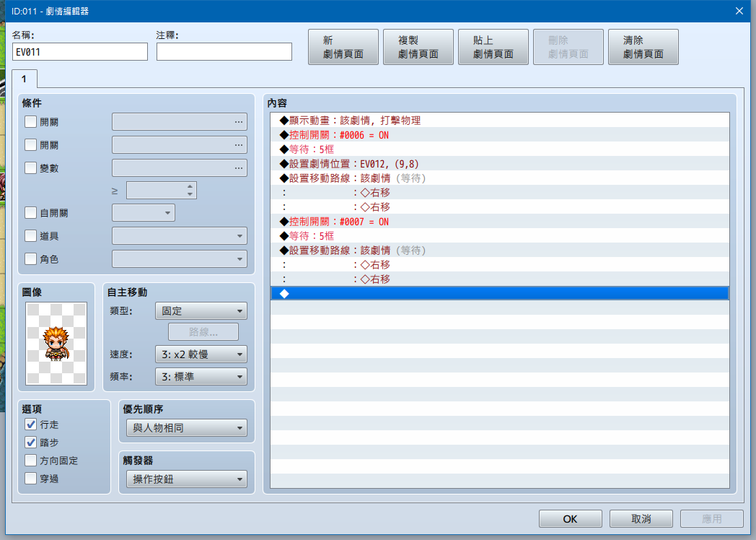Open the 速度 dropdown showing 3: x2 較慢
This screenshot has width=756, height=540.
pyautogui.click(x=201, y=354)
